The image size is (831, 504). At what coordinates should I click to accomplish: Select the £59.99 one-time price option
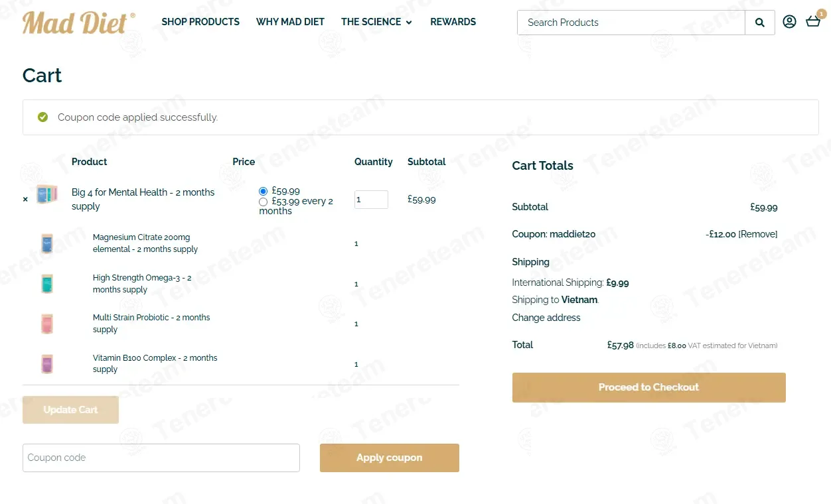(264, 191)
